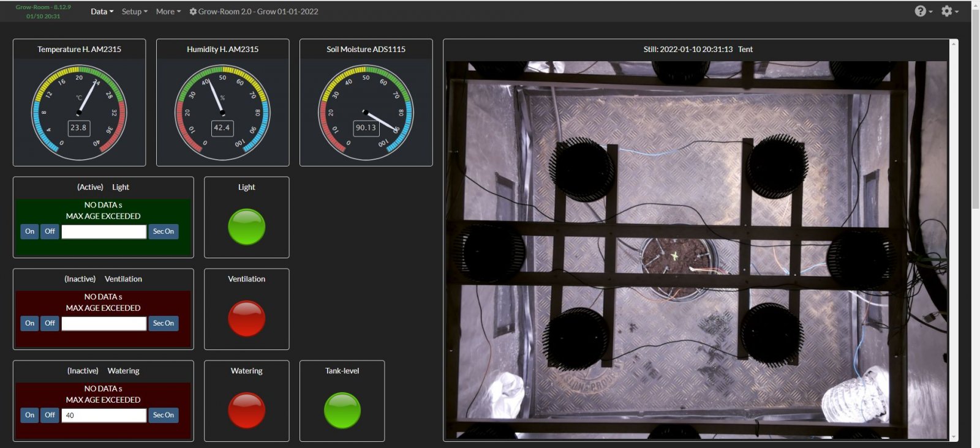980x448 pixels.
Task: Click the Grow-Room 8.12.9 version label
Action: (43, 7)
